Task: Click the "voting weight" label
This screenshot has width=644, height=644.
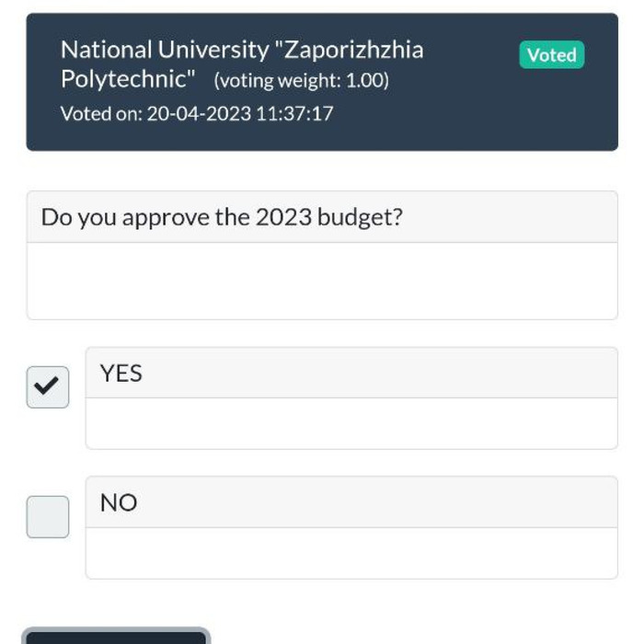Action: [x=278, y=81]
